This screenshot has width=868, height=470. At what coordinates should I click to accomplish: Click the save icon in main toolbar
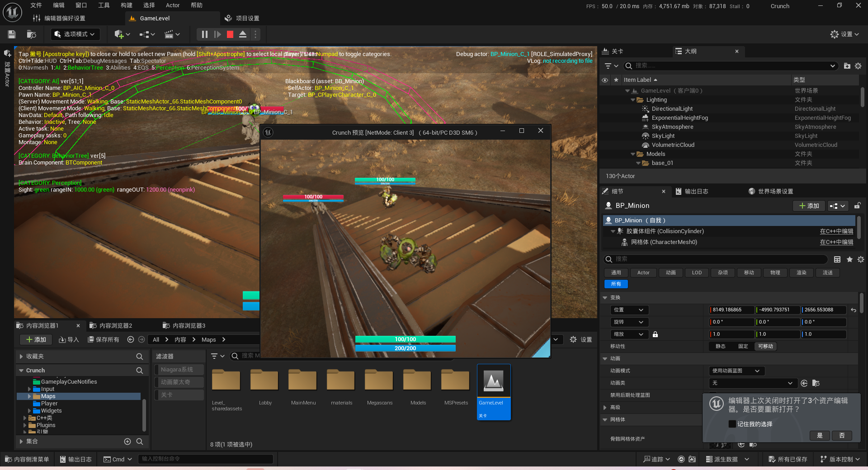coord(12,34)
